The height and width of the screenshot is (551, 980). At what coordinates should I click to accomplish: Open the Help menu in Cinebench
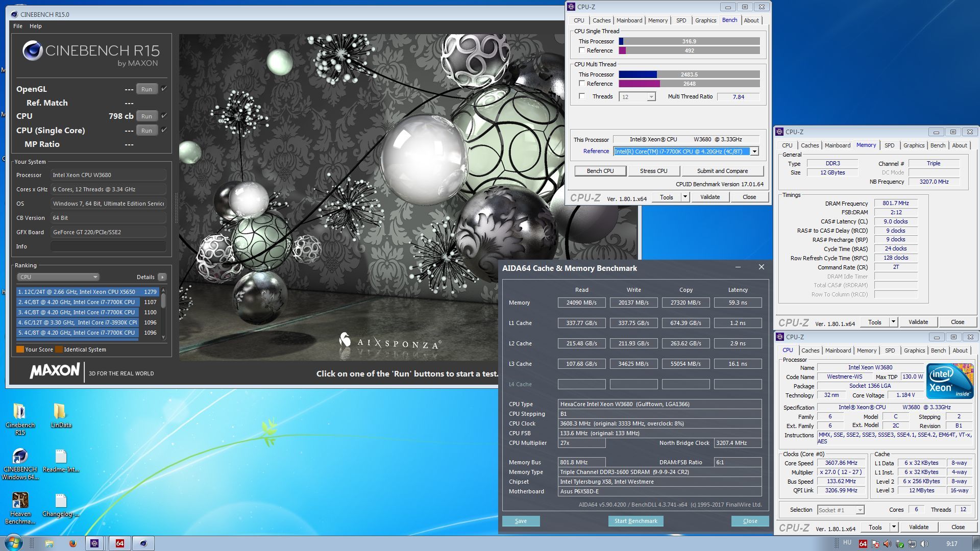(36, 26)
